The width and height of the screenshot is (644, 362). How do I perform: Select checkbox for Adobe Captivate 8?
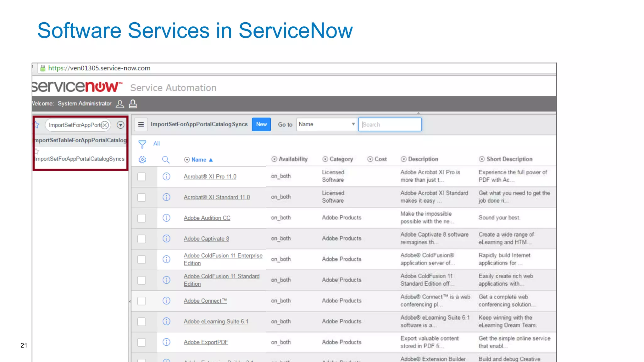point(142,239)
